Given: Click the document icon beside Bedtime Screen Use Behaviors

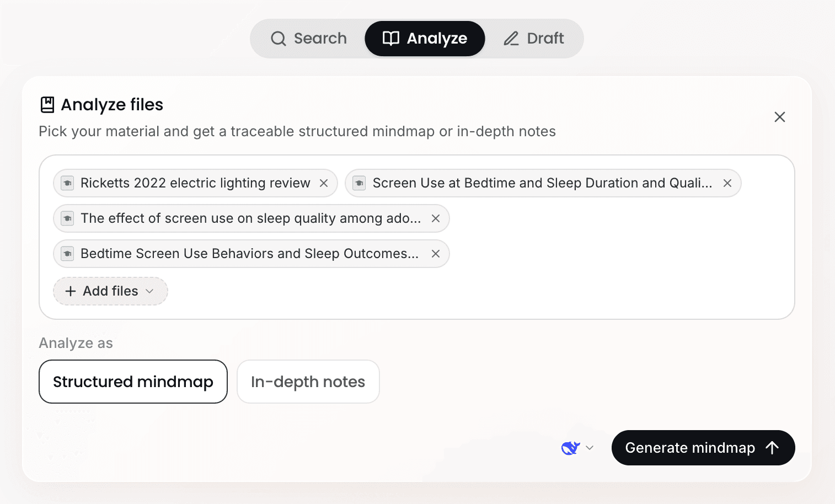Looking at the screenshot, I should (67, 254).
